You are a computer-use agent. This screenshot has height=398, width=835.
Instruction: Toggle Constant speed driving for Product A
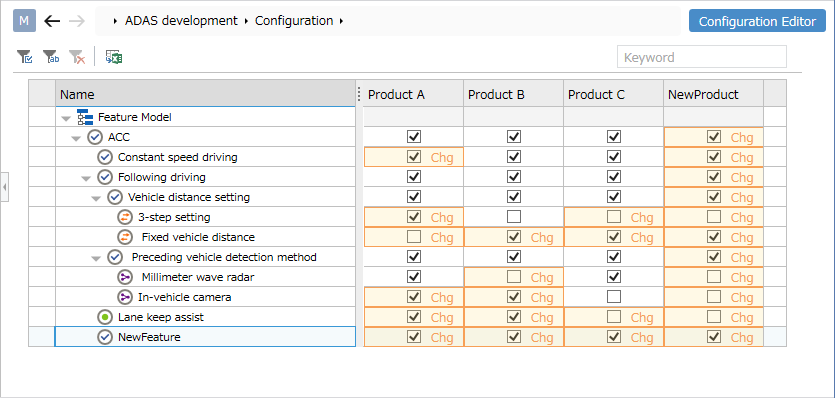pyautogui.click(x=414, y=157)
